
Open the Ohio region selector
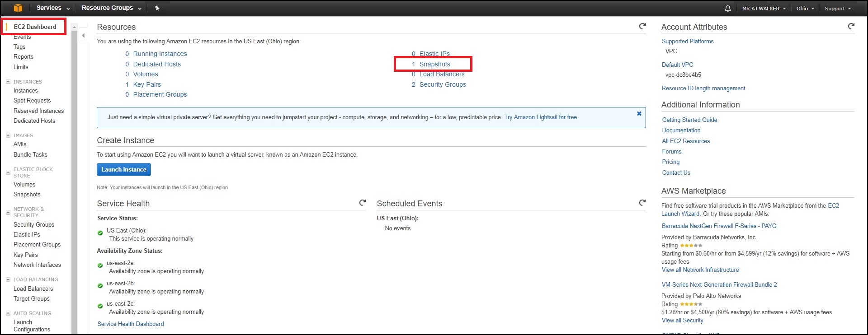pos(805,9)
